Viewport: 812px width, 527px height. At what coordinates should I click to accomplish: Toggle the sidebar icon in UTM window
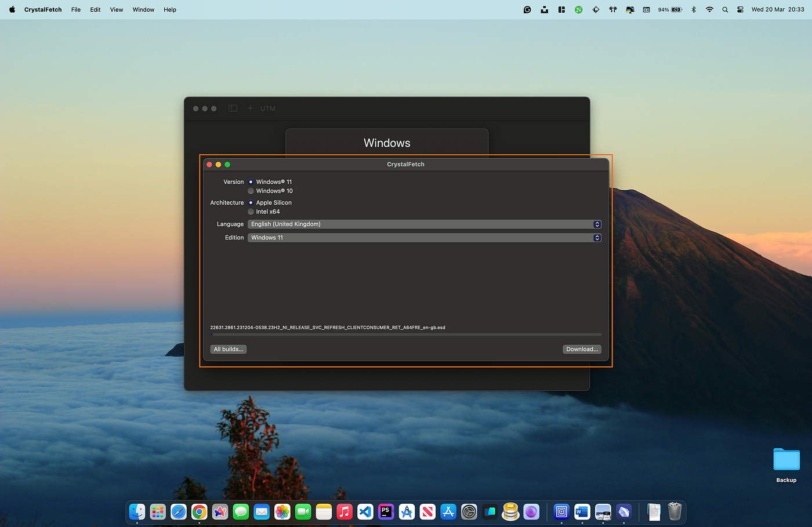pyautogui.click(x=233, y=108)
